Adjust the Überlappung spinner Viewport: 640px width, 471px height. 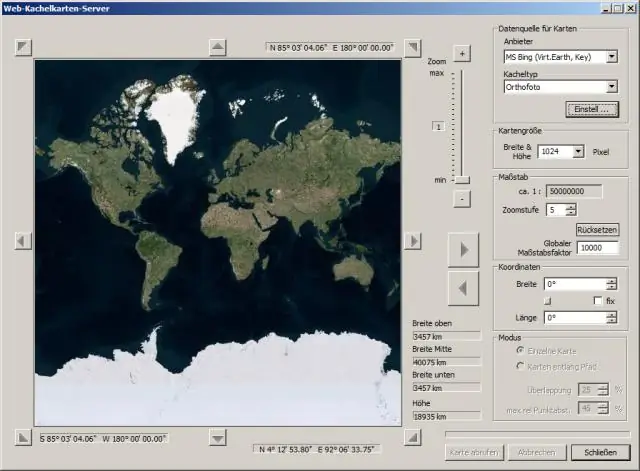click(603, 390)
